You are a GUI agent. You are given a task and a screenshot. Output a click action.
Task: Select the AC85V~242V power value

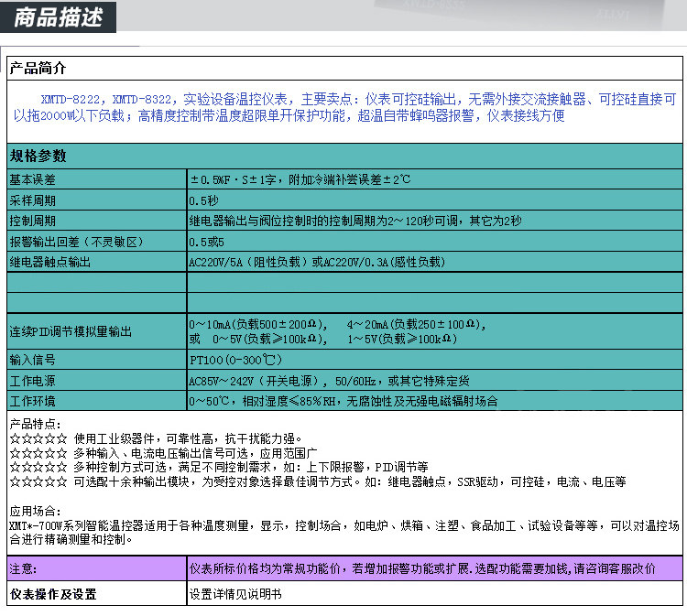(x=329, y=381)
